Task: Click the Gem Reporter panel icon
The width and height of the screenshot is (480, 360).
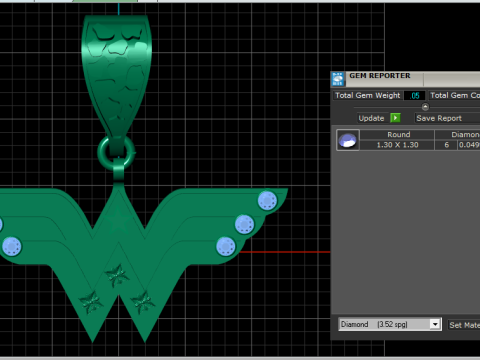Action: tap(338, 79)
